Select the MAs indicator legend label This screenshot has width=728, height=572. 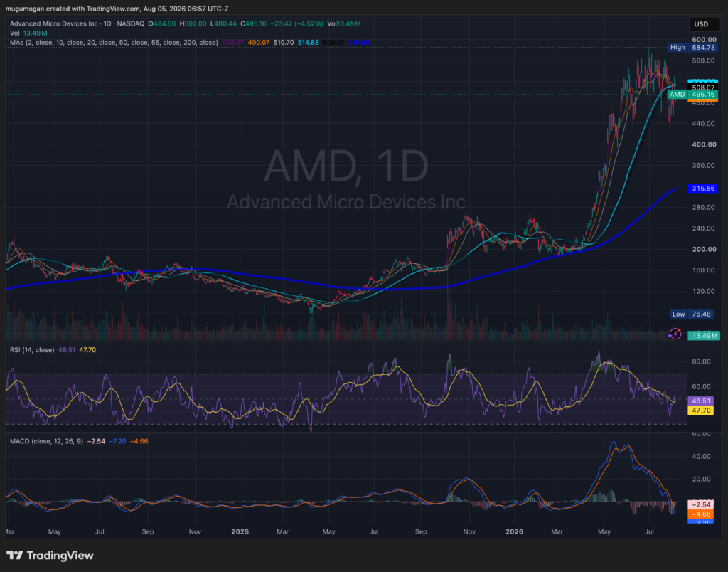(x=114, y=42)
